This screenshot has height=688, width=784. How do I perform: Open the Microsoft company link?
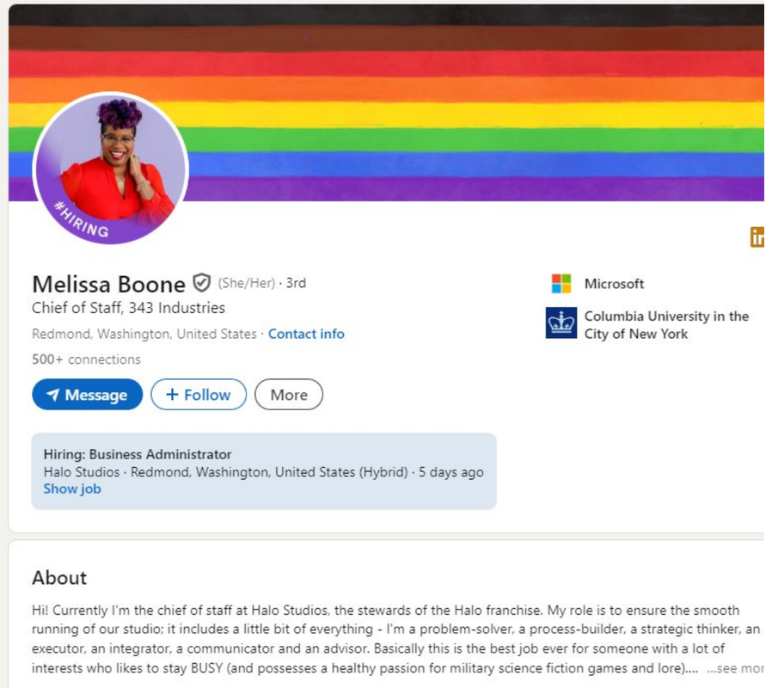(614, 284)
